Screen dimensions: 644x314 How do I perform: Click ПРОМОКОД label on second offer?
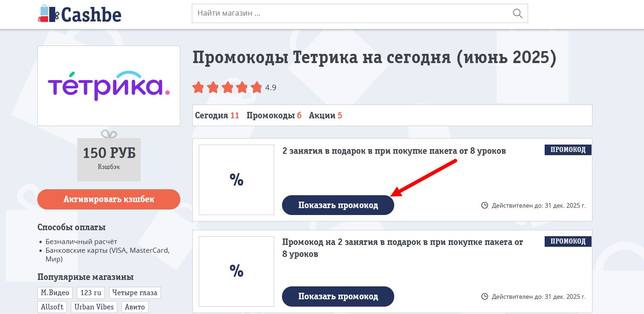tap(568, 241)
